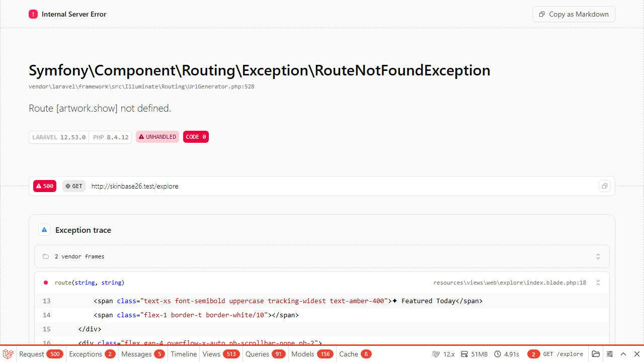
Task: Click the Copy as Markdown button
Action: [574, 14]
